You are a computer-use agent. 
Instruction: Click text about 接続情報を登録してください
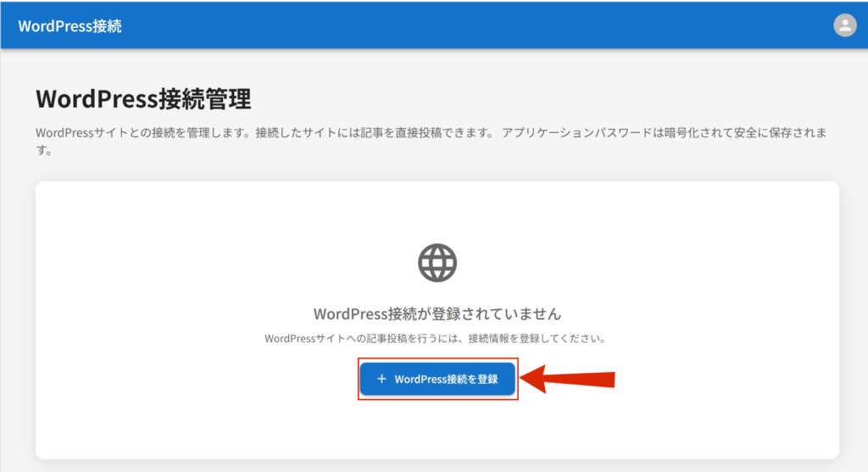(437, 339)
